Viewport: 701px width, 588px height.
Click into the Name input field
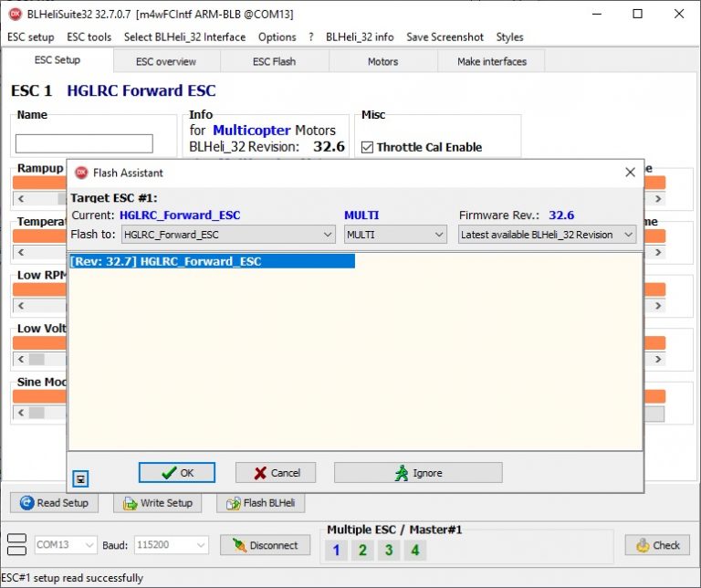(84, 143)
